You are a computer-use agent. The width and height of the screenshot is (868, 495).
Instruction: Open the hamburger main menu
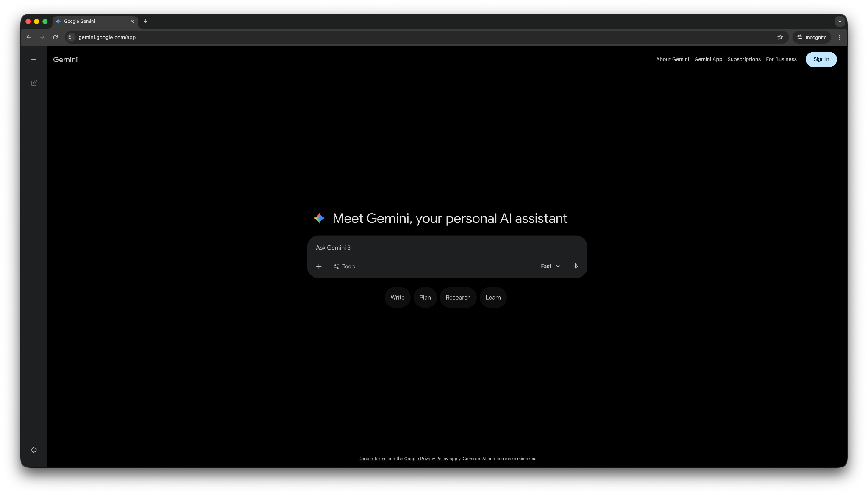click(34, 59)
